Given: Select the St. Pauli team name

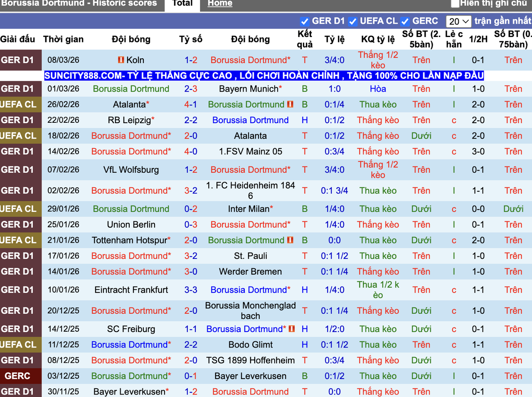Looking at the screenshot, I should tap(251, 256).
